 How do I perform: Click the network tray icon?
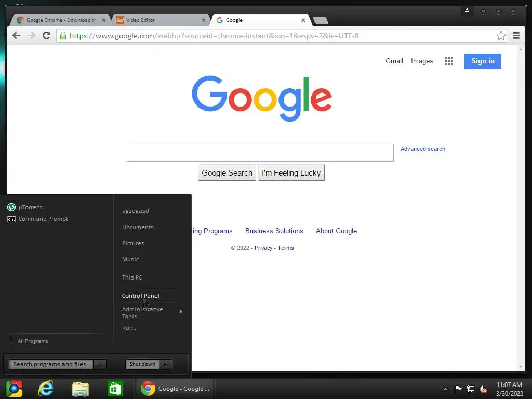(x=471, y=389)
